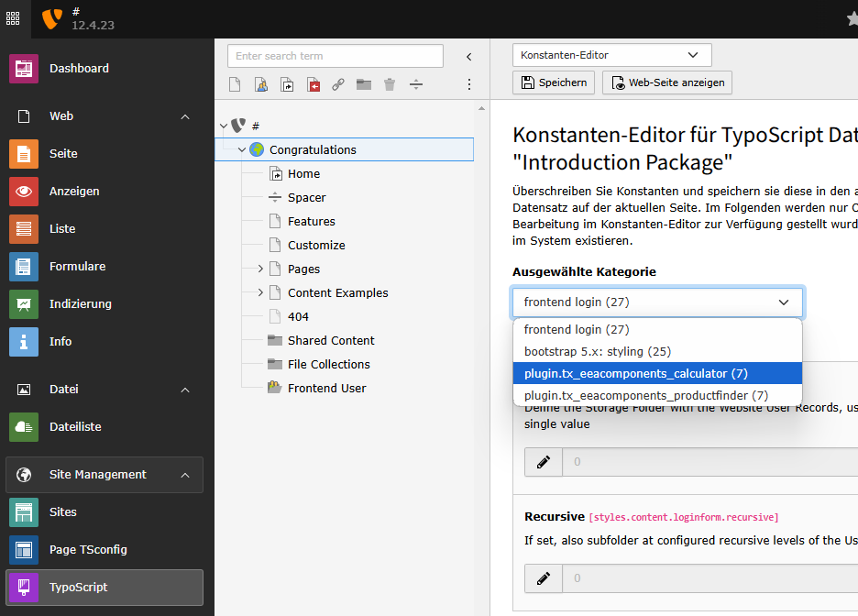Click the mount point page icon in tree toolbar
Screen dimensions: 858x616
point(313,84)
